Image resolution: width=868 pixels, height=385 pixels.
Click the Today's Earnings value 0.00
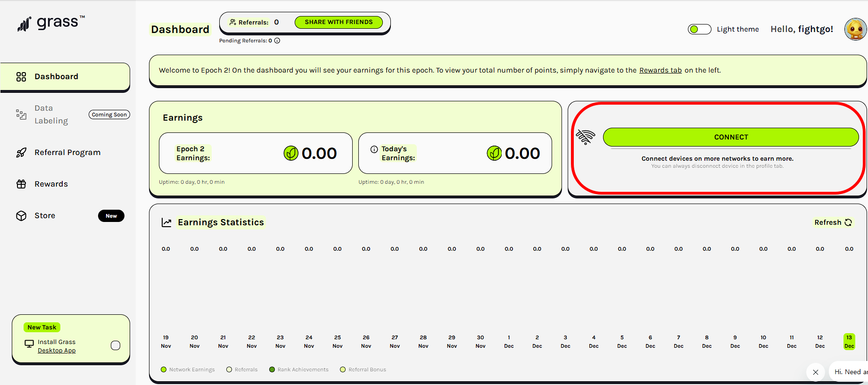coord(522,153)
